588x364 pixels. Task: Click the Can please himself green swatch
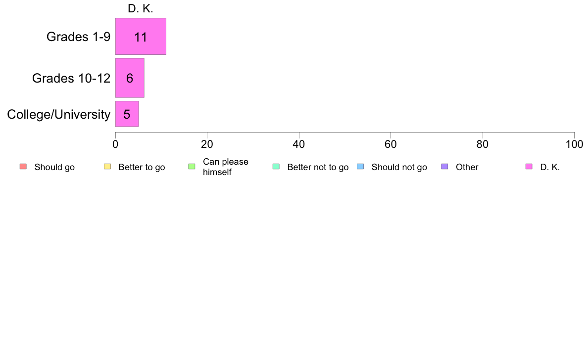click(x=192, y=167)
